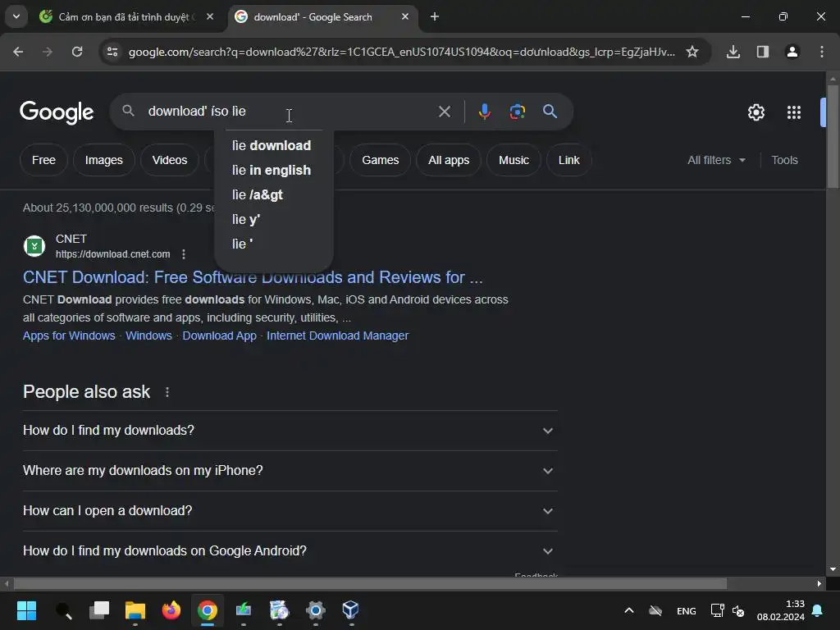
Task: Open CNET result three-dot options
Action: [184, 254]
